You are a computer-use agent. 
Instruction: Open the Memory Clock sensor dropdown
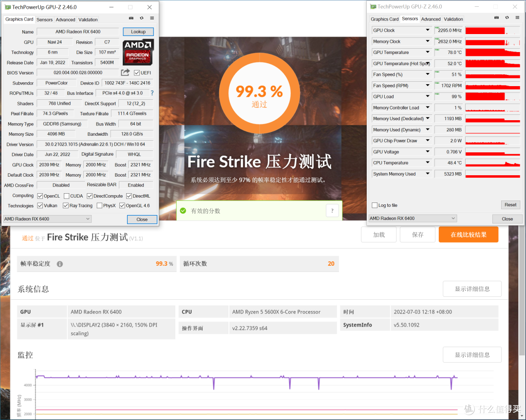click(x=428, y=41)
